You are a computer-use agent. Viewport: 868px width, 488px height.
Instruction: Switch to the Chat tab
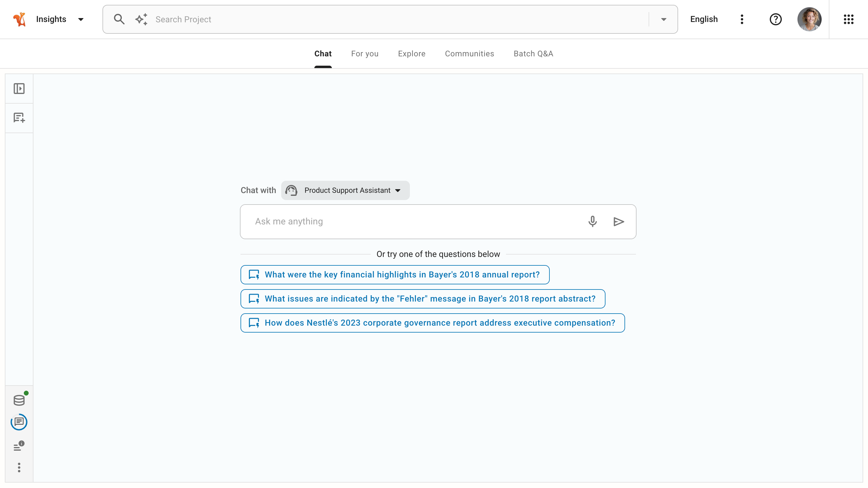point(323,54)
